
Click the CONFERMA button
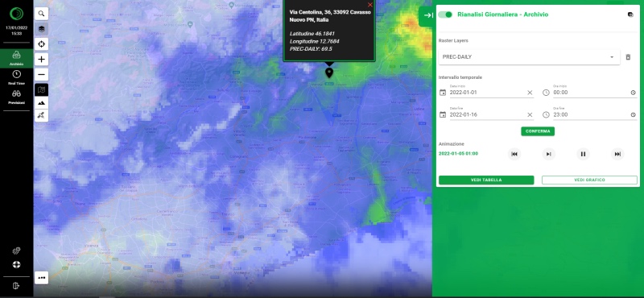click(538, 131)
